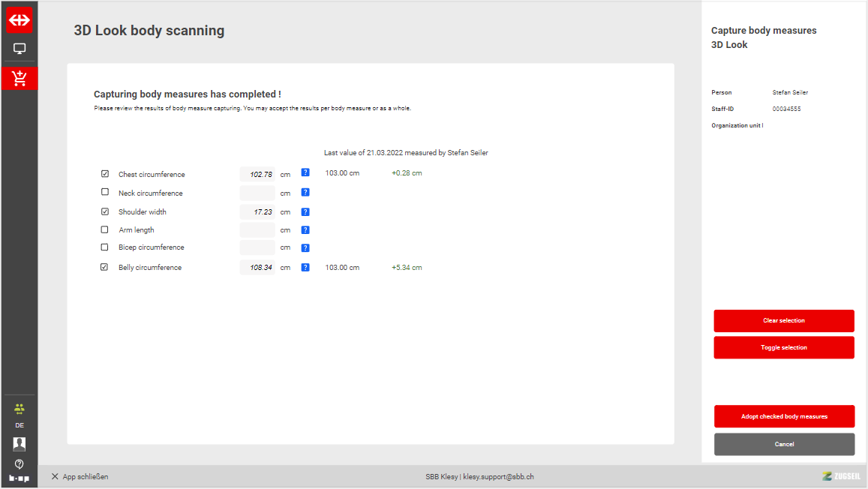This screenshot has height=489, width=868.
Task: Show help for Belly circumference
Action: point(305,267)
